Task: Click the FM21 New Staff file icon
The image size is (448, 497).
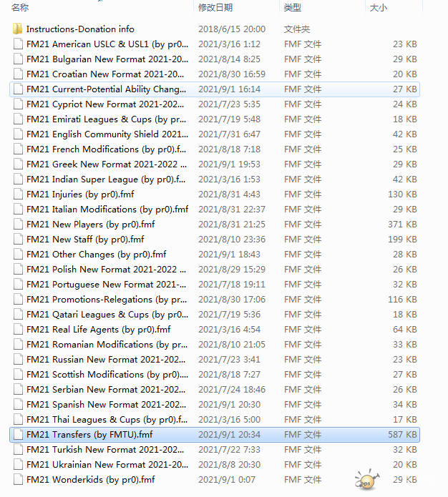Action: click(18, 239)
